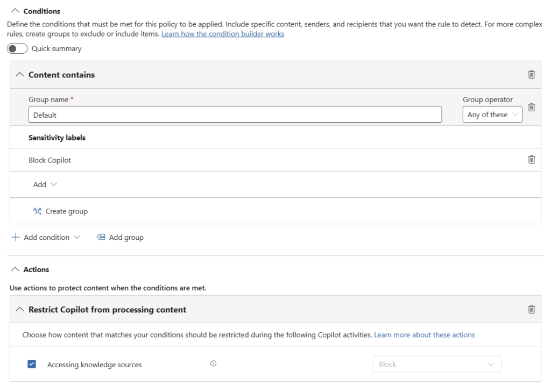Image resolution: width=551 pixels, height=392 pixels.
Task: Collapse the Actions section
Action: pos(15,269)
